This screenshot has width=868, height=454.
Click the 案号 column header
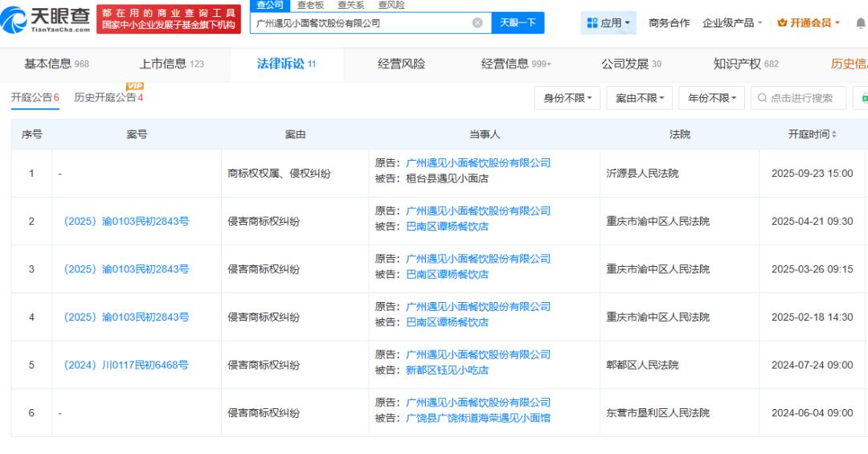coord(137,134)
